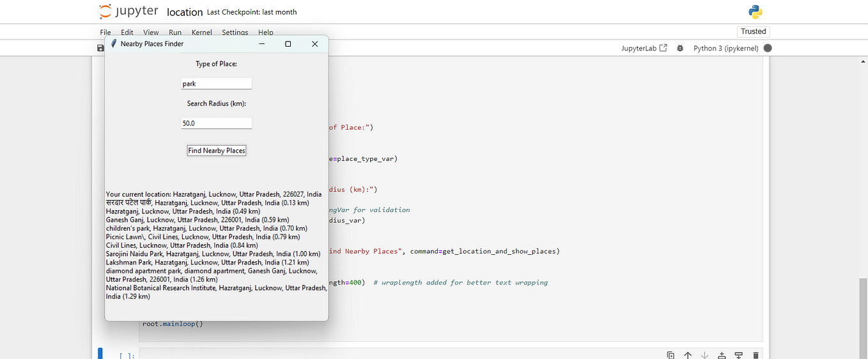Viewport: 868px width, 359px height.
Task: Click the "Search Radius (km):" label
Action: 217,103
